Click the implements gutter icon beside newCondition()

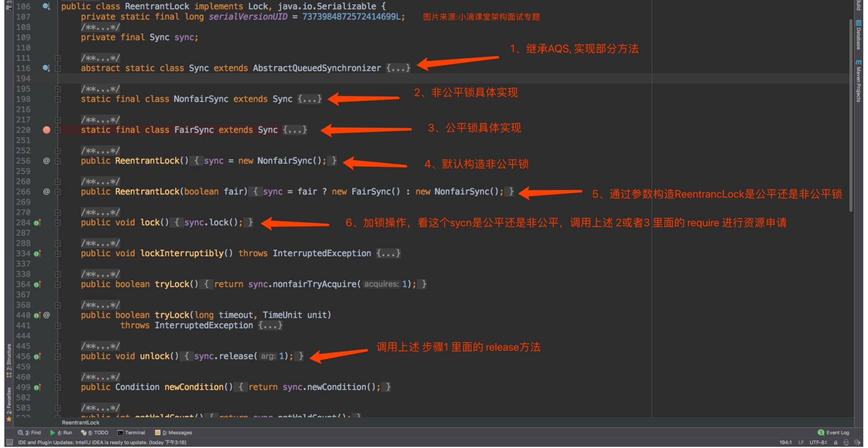pyautogui.click(x=37, y=387)
